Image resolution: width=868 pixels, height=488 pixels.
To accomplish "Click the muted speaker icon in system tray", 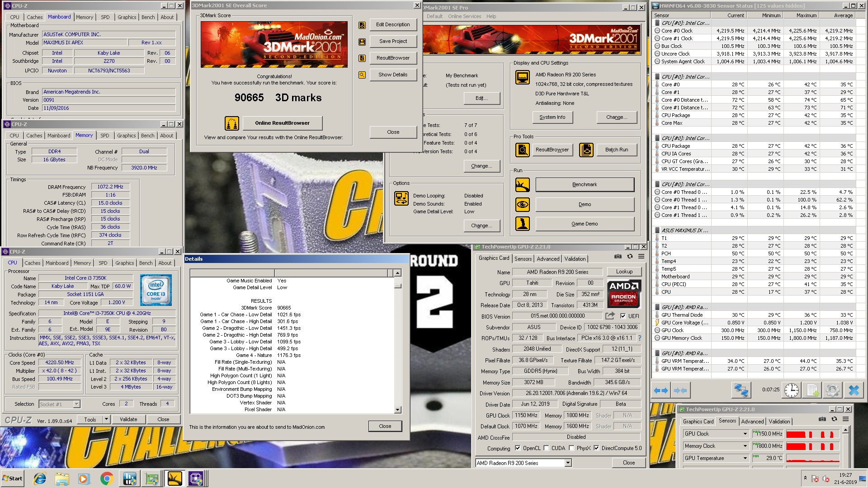I will click(x=826, y=479).
